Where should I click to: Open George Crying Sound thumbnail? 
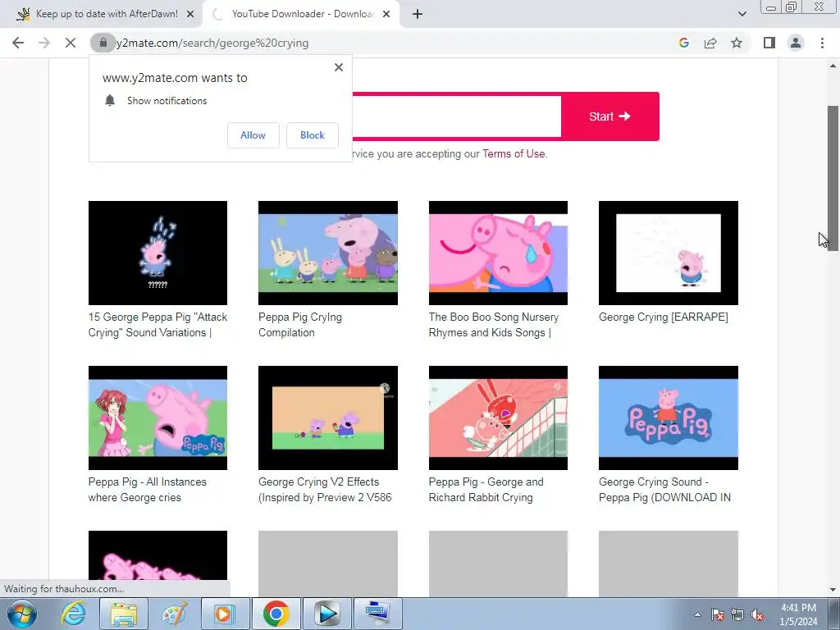click(x=668, y=418)
